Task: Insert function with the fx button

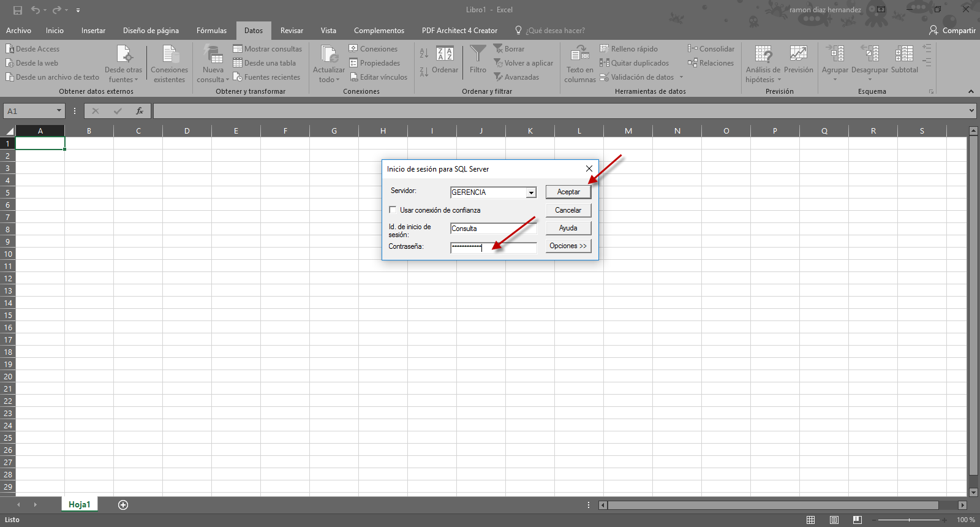Action: pyautogui.click(x=140, y=111)
